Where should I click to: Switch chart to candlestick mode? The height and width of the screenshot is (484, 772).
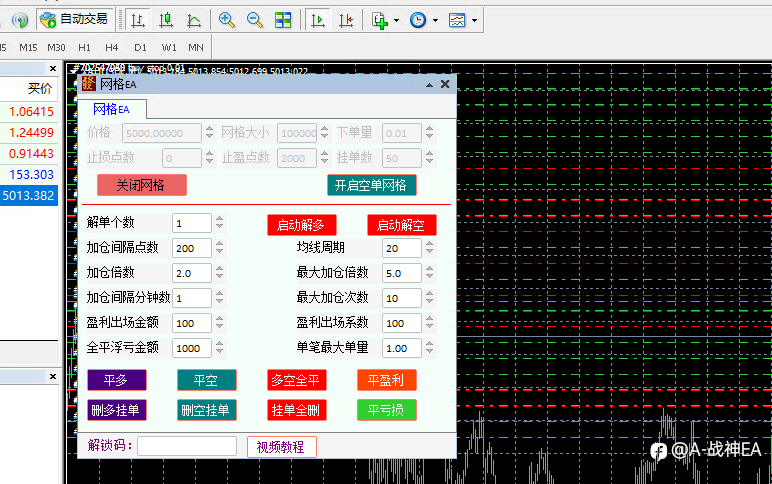pos(165,19)
